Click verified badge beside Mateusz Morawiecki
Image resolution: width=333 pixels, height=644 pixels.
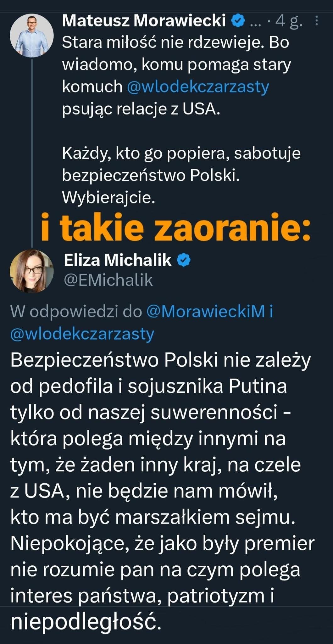[238, 21]
